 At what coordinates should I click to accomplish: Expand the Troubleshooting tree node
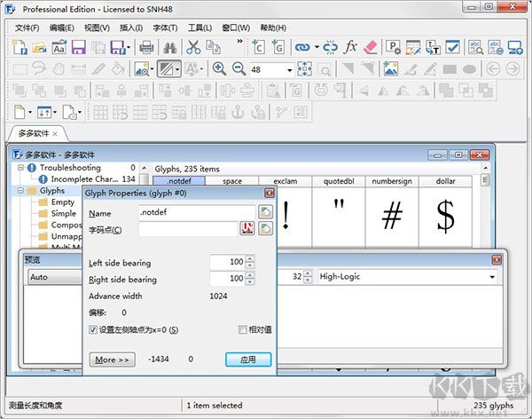pos(20,168)
